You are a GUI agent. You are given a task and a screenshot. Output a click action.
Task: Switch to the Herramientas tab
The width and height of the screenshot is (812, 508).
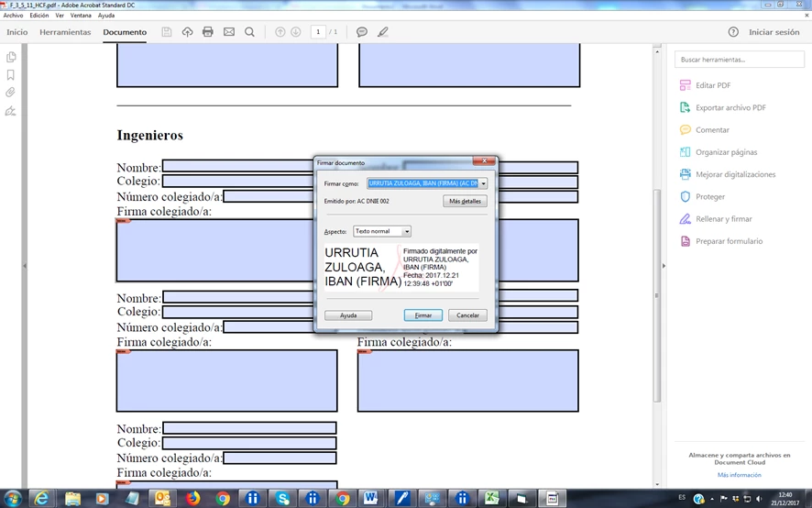(65, 32)
